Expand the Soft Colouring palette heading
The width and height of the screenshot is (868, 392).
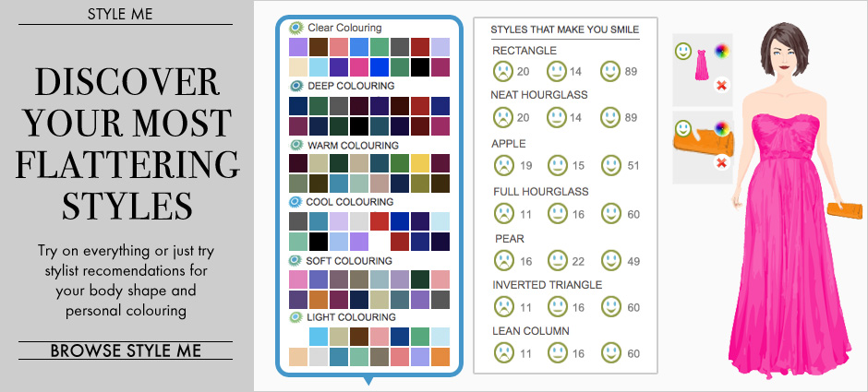tap(351, 260)
